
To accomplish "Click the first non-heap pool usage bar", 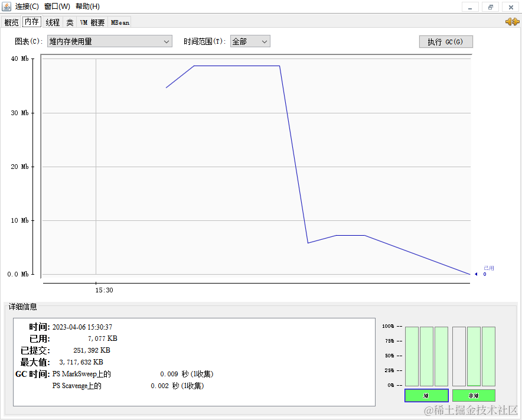I will tap(459, 356).
